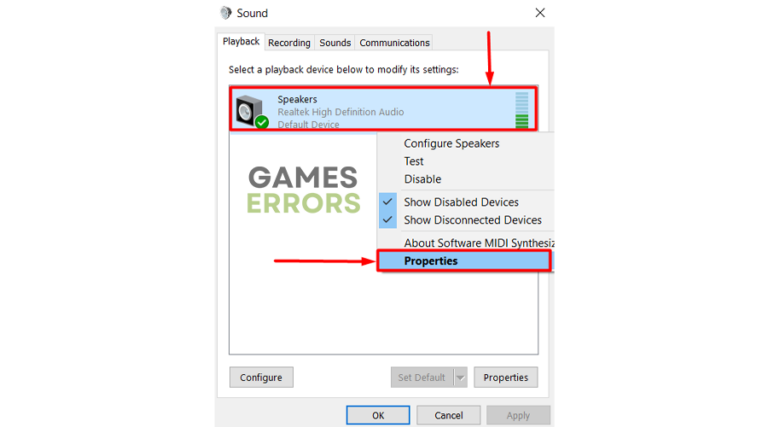This screenshot has width=768, height=427.
Task: Open the Communications tab
Action: click(394, 43)
